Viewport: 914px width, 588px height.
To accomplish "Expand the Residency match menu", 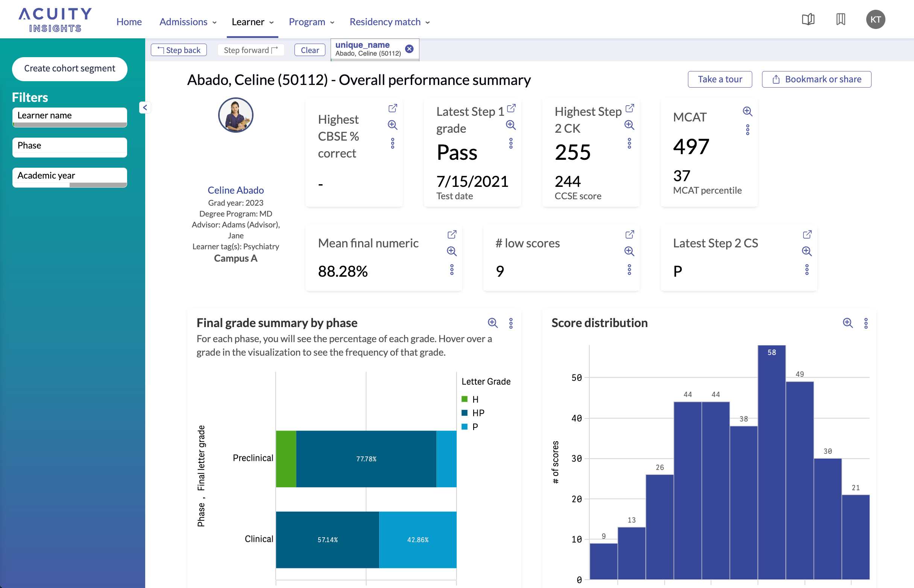I will point(389,22).
